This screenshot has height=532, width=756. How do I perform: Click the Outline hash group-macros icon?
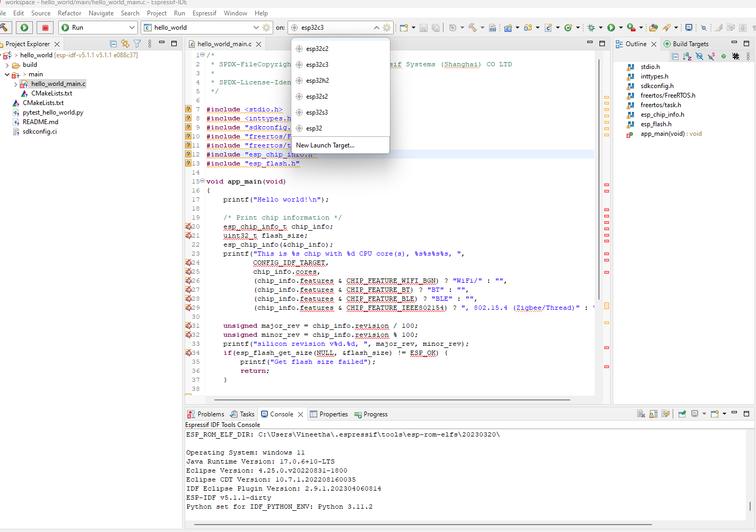coord(736,56)
